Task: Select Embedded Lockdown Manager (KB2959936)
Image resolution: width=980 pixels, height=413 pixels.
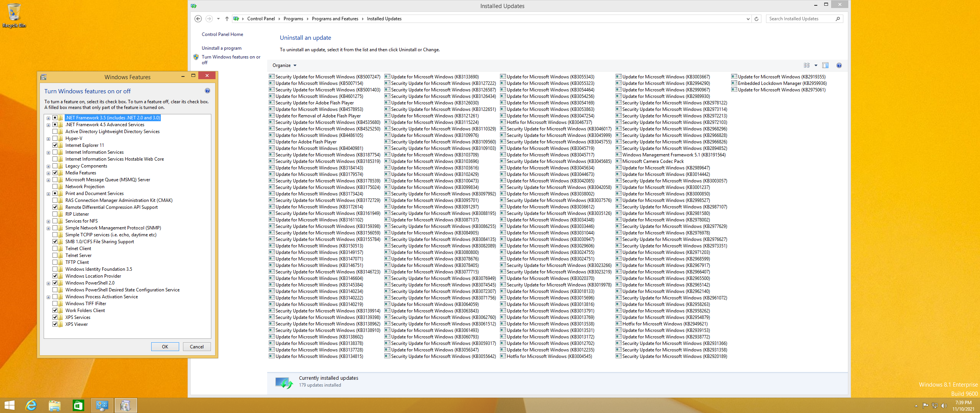Action: point(779,83)
